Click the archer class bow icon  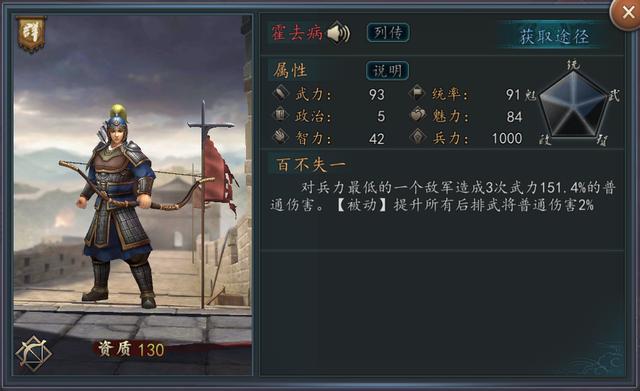(33, 354)
